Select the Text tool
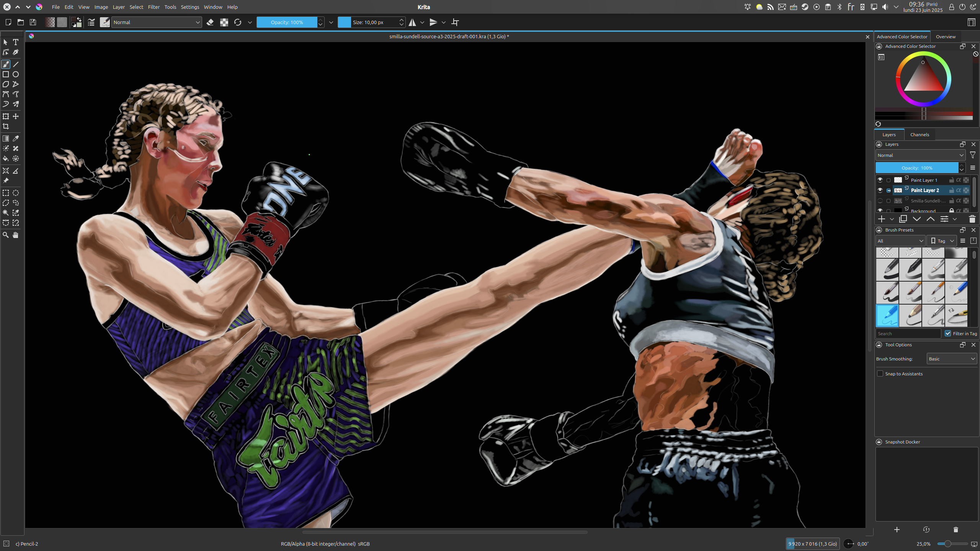980x551 pixels. pos(16,42)
